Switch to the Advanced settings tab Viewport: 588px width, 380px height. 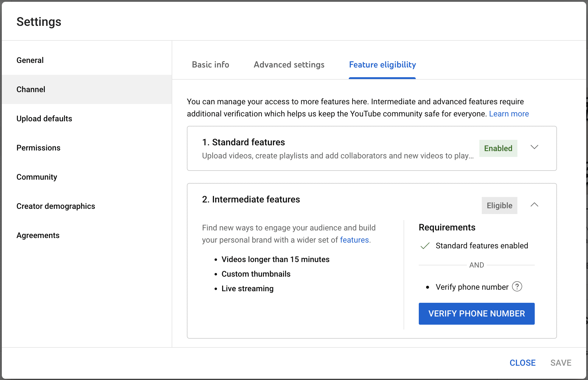pyautogui.click(x=289, y=64)
